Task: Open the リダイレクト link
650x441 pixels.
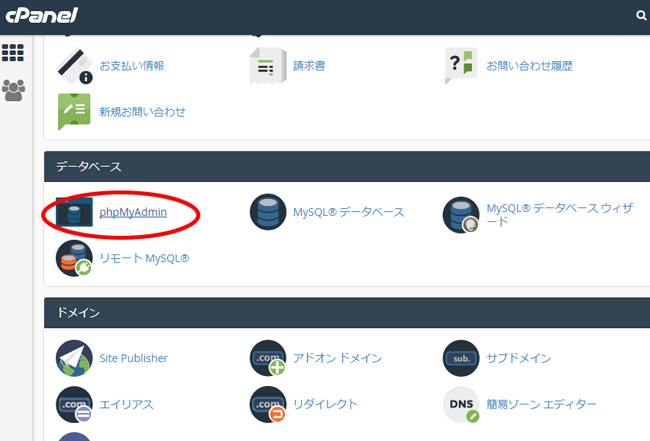Action: pos(325,405)
